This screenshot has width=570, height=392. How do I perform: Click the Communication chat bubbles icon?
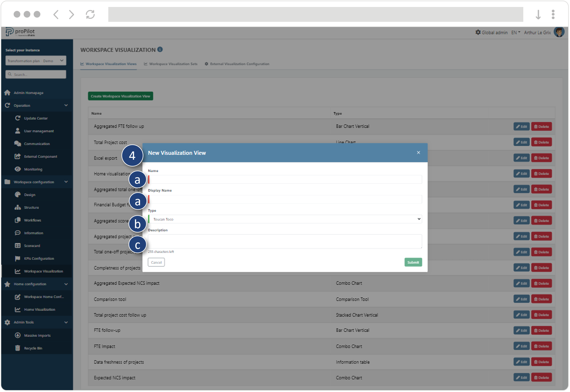click(18, 144)
